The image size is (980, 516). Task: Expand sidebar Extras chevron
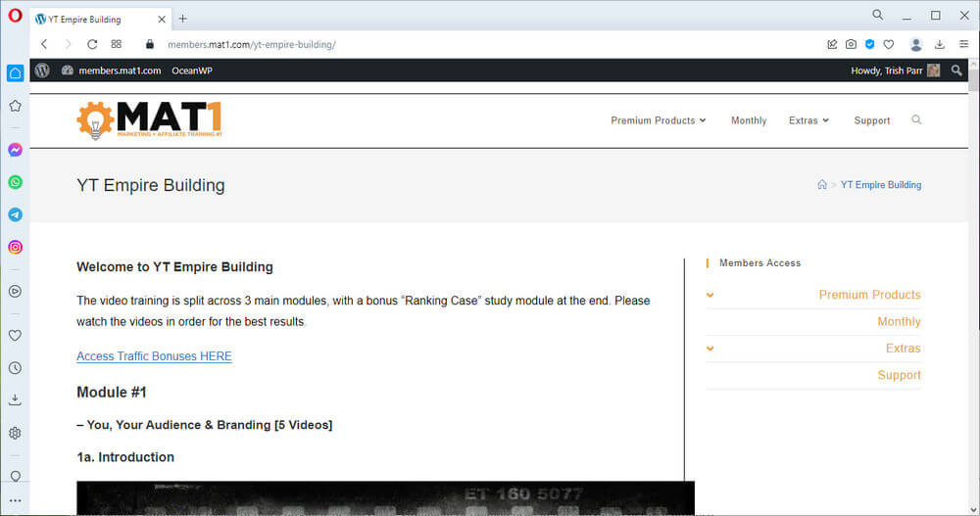[x=710, y=349]
